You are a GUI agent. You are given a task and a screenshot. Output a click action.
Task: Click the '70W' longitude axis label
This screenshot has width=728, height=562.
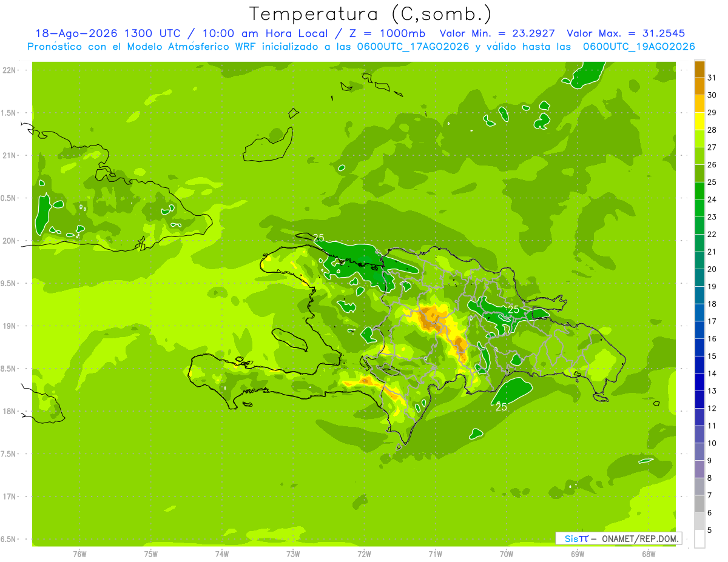point(507,554)
